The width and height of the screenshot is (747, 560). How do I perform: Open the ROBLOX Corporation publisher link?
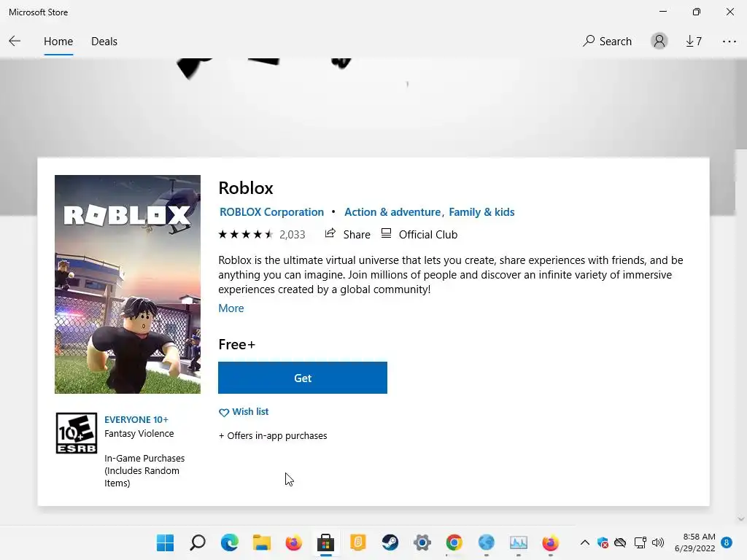pos(271,212)
